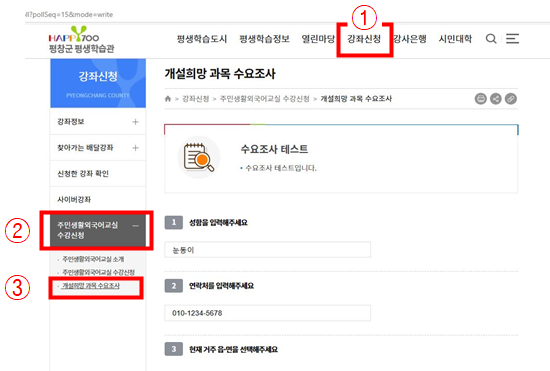Open 신청한 강좌 확인 in the sidebar
550x371 pixels.
coord(98,174)
